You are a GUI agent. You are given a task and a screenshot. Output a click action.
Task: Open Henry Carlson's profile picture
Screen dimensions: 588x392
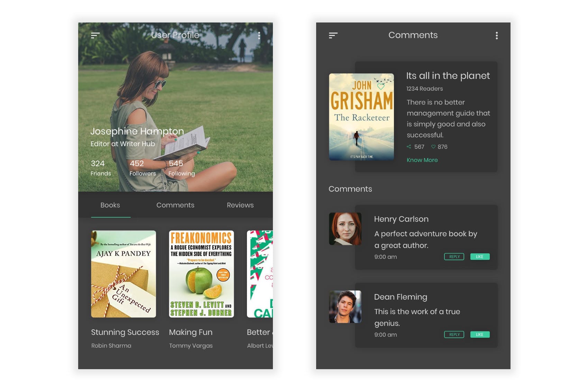[345, 229]
